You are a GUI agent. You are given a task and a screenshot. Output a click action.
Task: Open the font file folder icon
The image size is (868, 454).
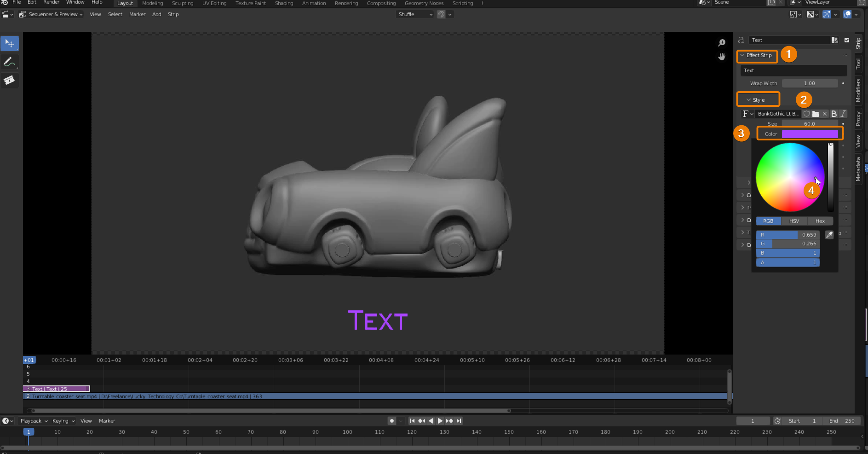(816, 114)
